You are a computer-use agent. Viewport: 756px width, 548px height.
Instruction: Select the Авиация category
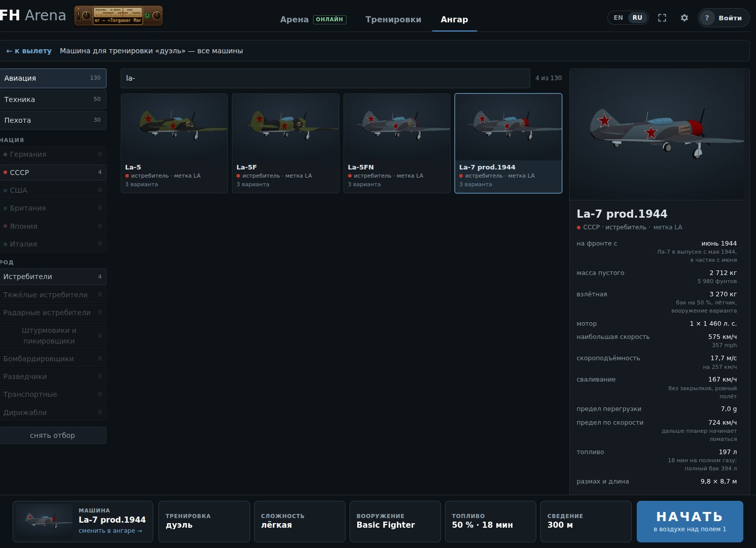[x=53, y=78]
